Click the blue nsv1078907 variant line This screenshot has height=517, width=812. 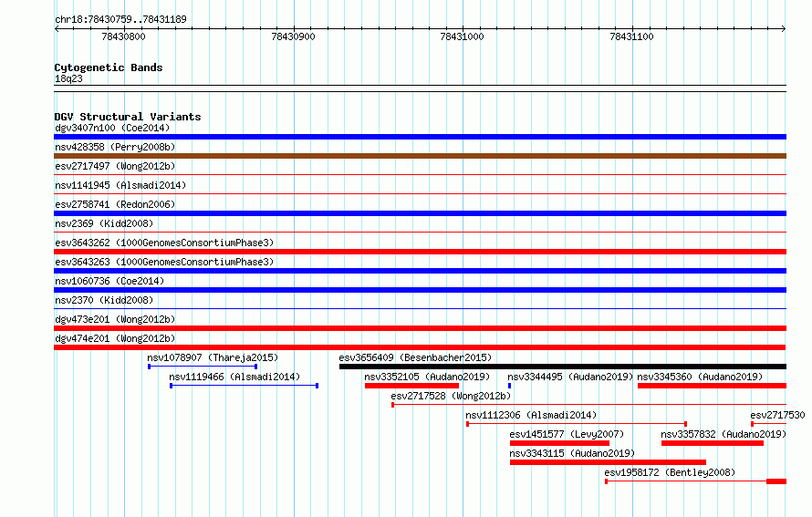(x=203, y=367)
